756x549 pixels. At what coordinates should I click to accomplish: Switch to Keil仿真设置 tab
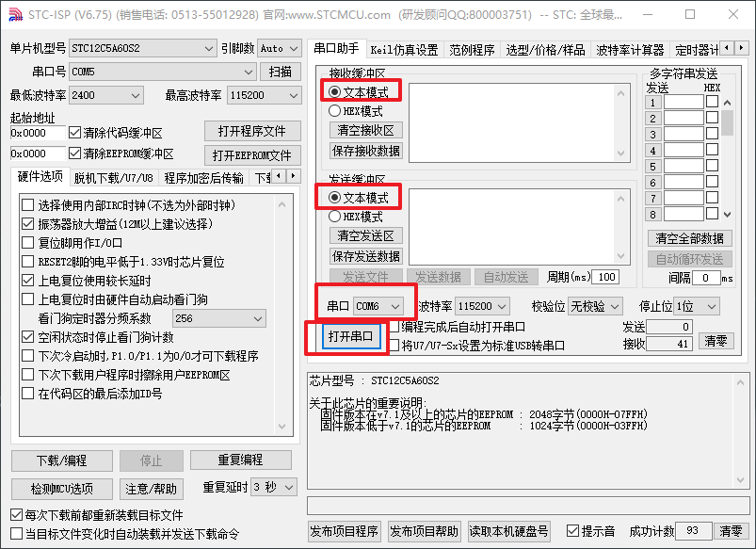(x=404, y=50)
